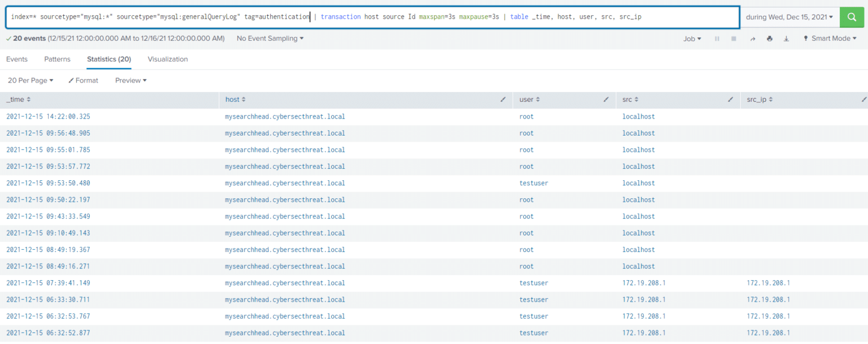Run the search with green magnifier button
The height and width of the screenshot is (344, 868).
point(852,17)
